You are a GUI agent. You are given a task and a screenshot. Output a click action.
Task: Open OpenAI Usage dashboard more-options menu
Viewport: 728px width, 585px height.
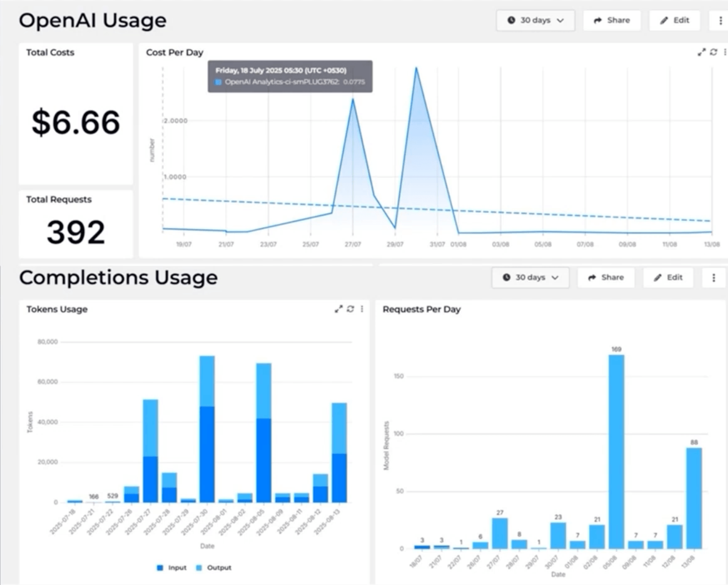click(x=721, y=20)
